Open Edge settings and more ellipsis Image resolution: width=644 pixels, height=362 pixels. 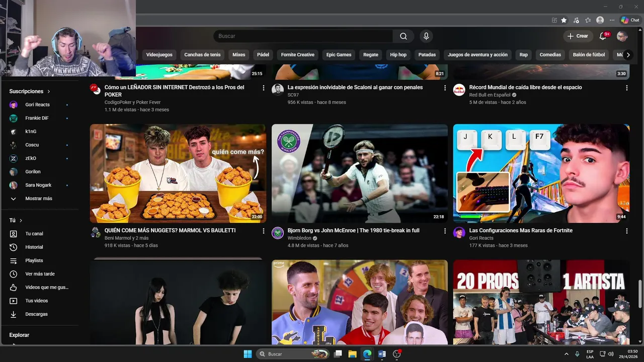[x=612, y=20]
